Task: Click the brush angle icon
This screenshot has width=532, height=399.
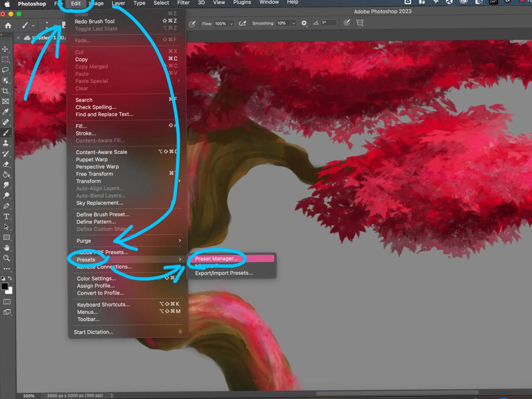Action: (x=316, y=23)
